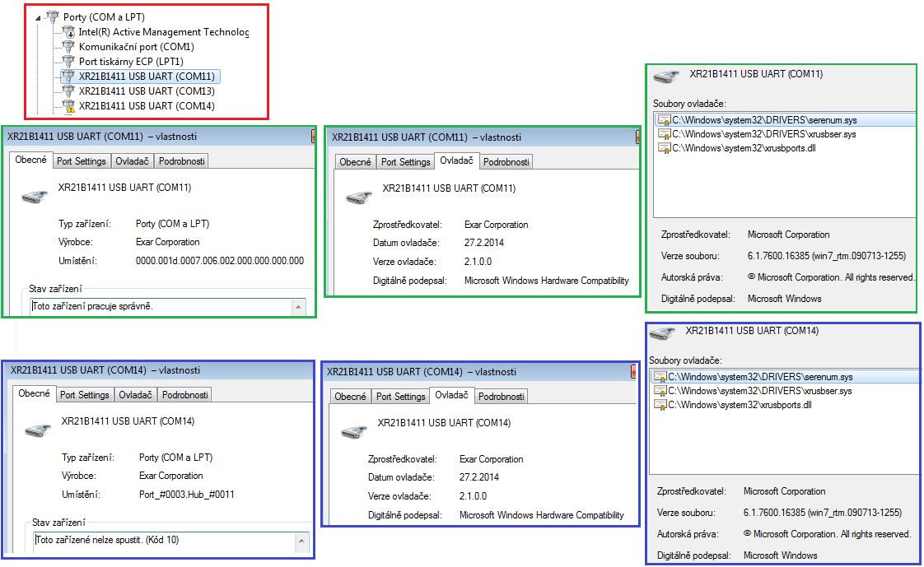The width and height of the screenshot is (924, 567).
Task: Open Ovladač tab in COM14 general properties window
Action: pos(136,394)
